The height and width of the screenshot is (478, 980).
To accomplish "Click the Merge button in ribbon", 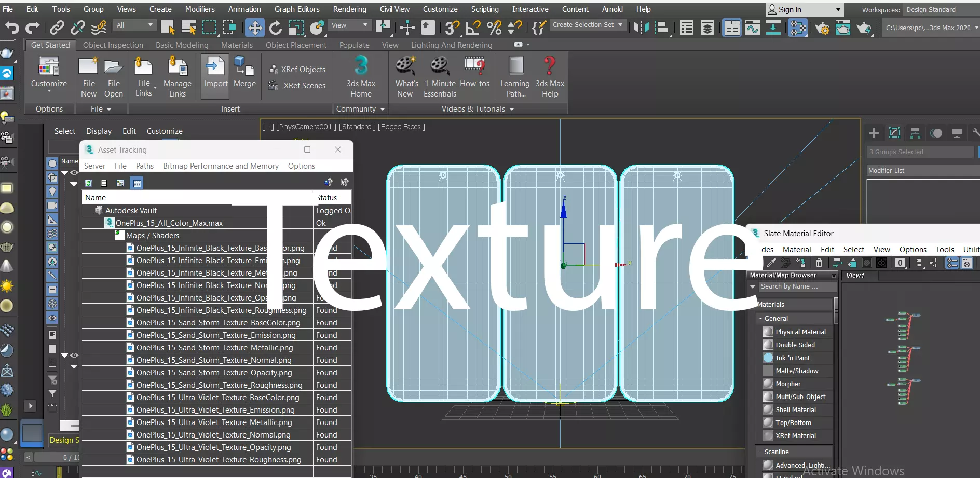I will click(244, 73).
